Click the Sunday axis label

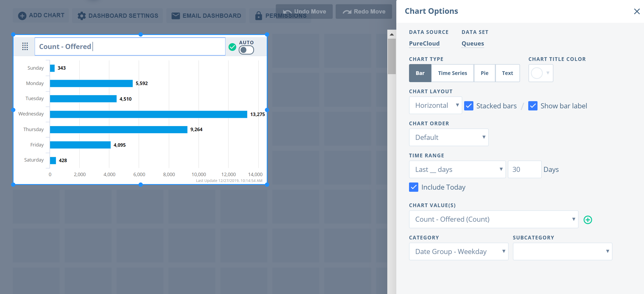[x=35, y=68]
